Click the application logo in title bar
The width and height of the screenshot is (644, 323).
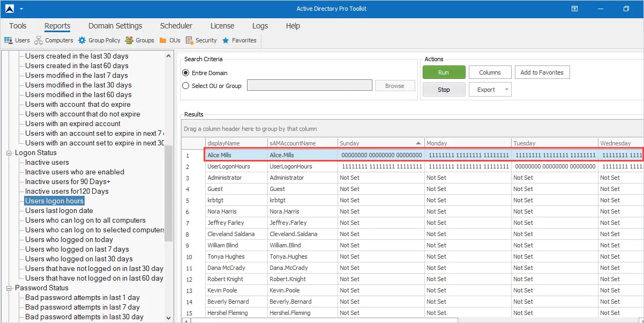point(10,9)
